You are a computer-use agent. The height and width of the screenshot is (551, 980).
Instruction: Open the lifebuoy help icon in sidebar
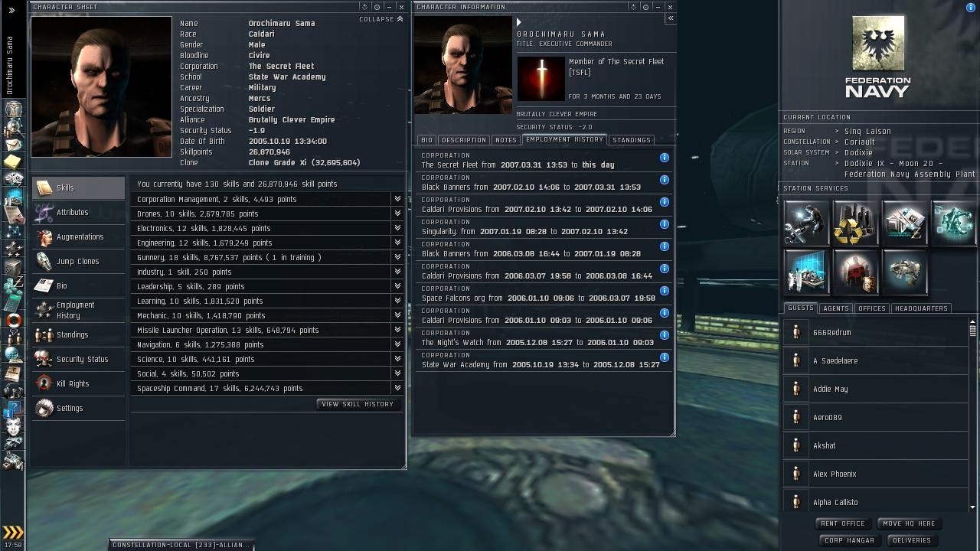pos(13,319)
